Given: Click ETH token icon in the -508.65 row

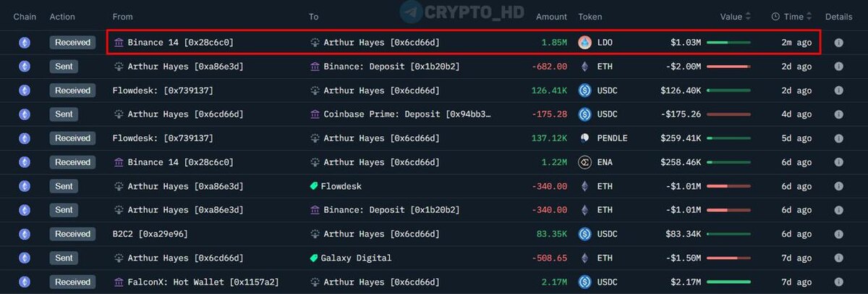Looking at the screenshot, I should (x=584, y=258).
